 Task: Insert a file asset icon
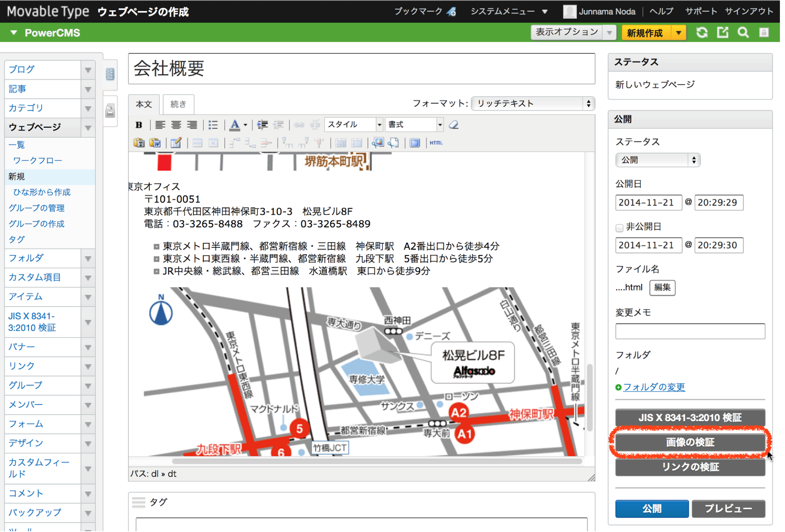pos(393,143)
